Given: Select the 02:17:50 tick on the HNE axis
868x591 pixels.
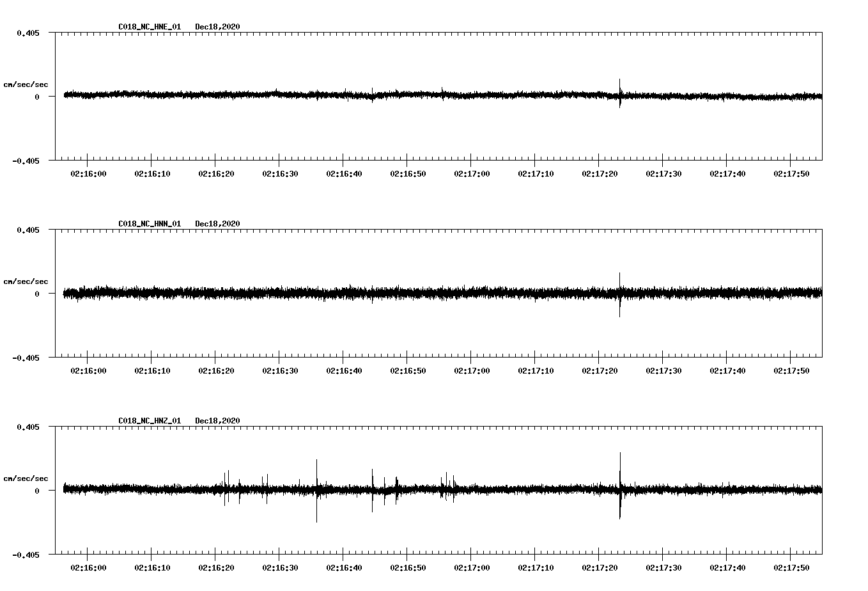Looking at the screenshot, I should (x=793, y=173).
